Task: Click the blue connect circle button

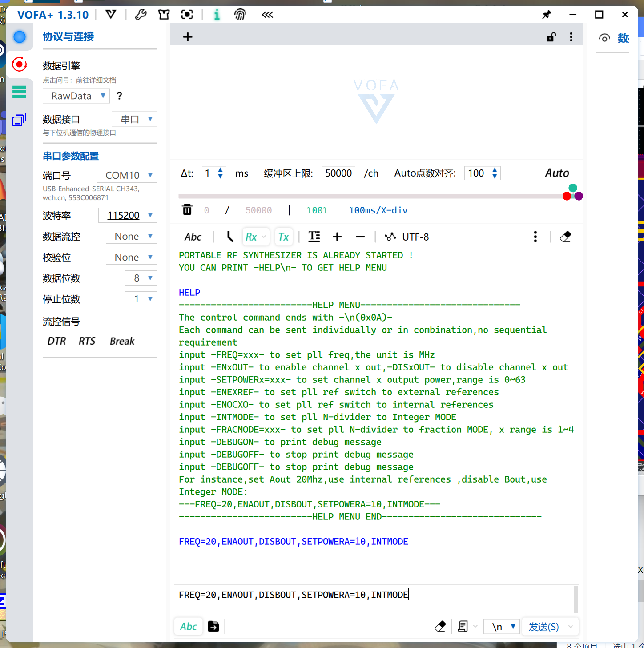Action: (x=20, y=37)
